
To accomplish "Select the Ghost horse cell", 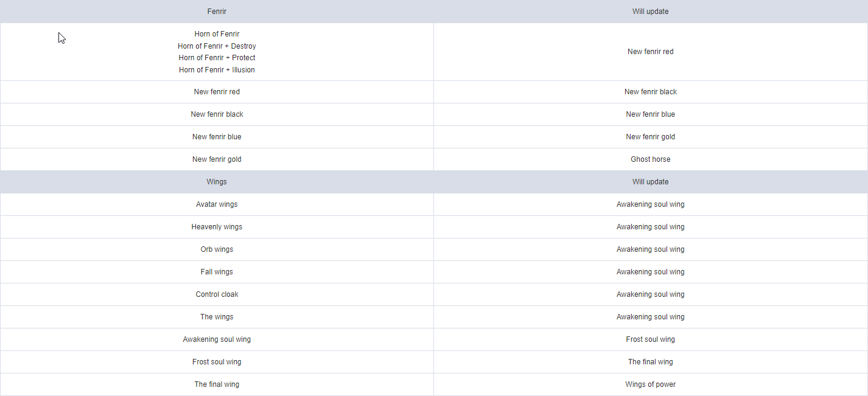I will point(651,159).
